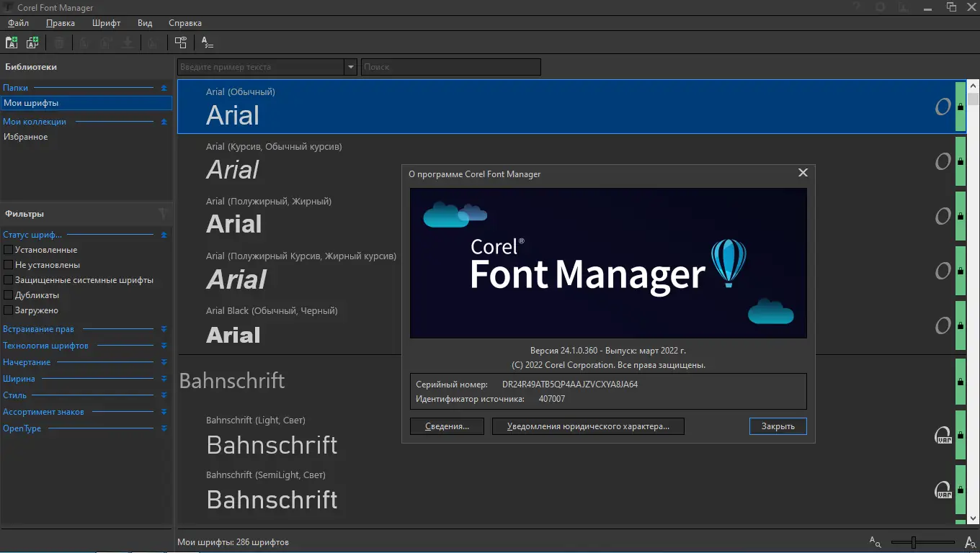Click the Сведения... button

pyautogui.click(x=447, y=426)
